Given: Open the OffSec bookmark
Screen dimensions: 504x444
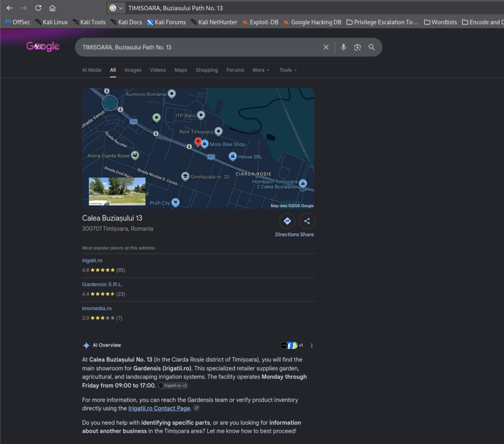Looking at the screenshot, I should point(18,22).
